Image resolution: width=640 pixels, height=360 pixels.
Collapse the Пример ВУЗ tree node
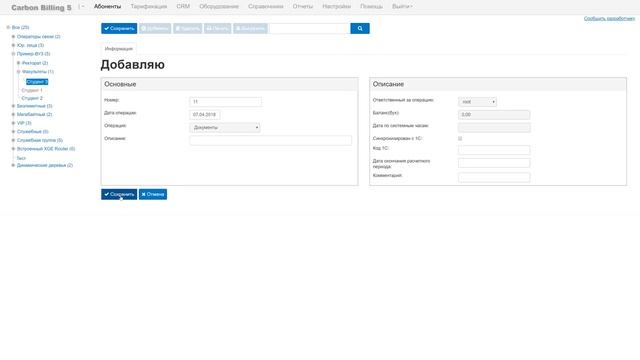click(13, 54)
